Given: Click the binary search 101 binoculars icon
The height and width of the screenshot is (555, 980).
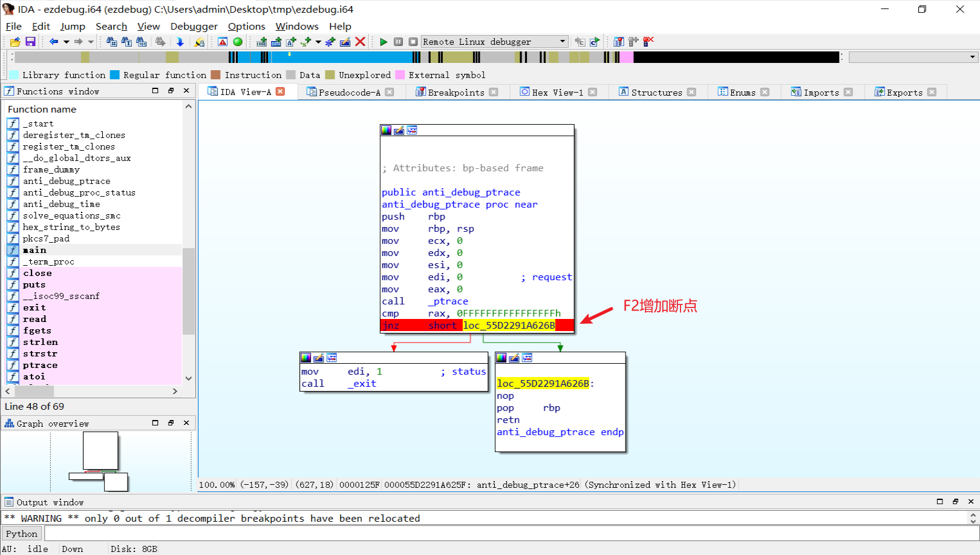Looking at the screenshot, I should (141, 42).
